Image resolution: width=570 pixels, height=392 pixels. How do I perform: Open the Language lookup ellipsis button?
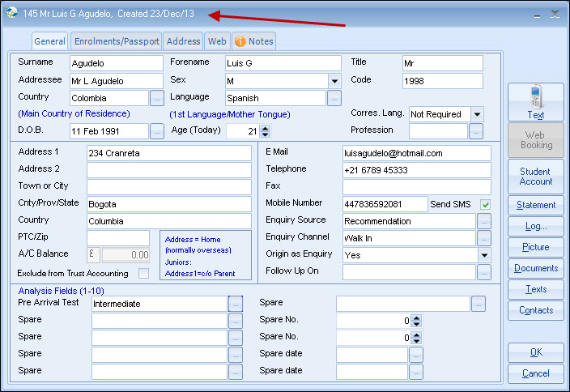(x=334, y=98)
